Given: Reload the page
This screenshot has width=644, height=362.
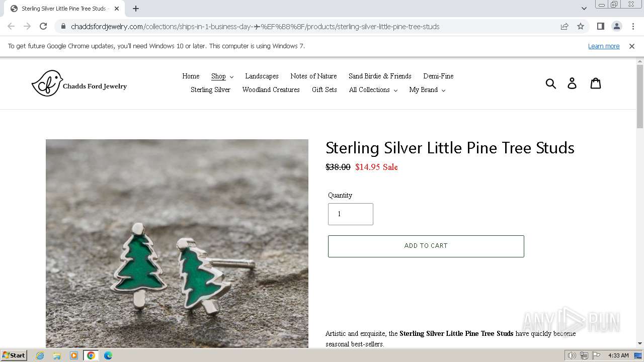Looking at the screenshot, I should 43,27.
